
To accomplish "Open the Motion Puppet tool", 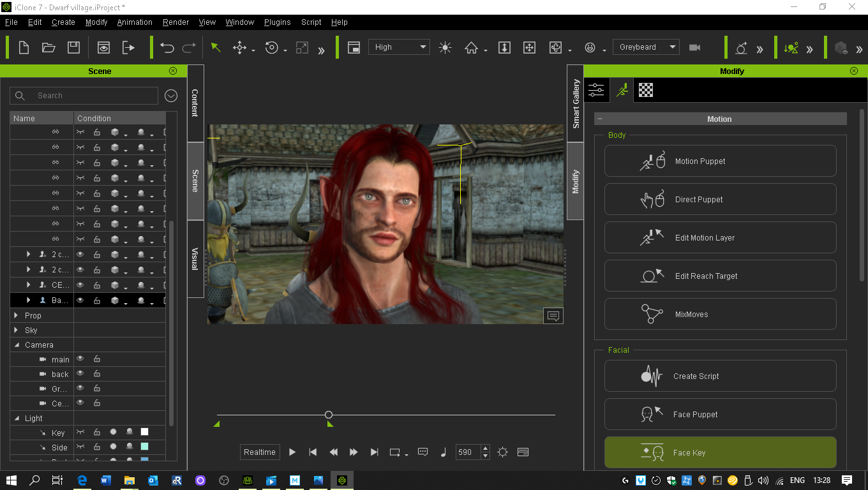I will click(720, 161).
